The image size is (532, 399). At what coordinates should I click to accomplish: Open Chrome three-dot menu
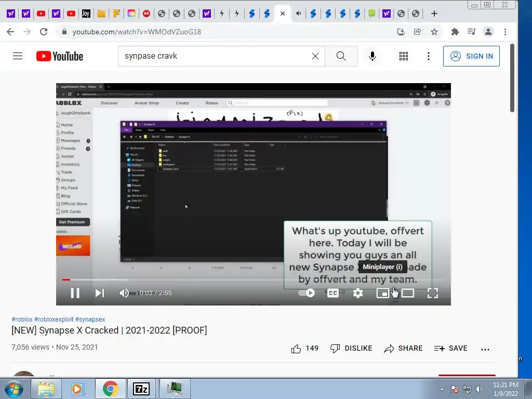tap(505, 32)
